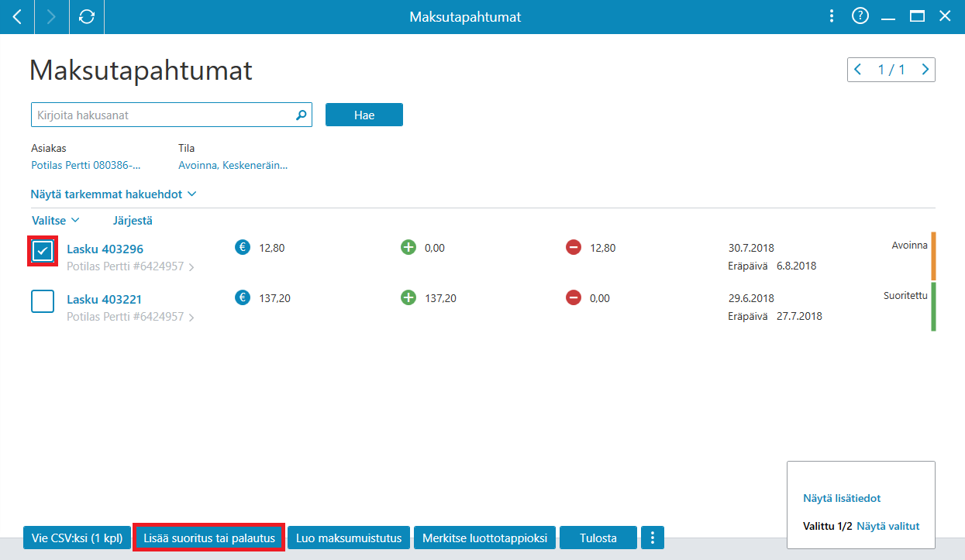This screenshot has width=965, height=560.
Task: Click the 1 / 1 page indicator
Action: pos(891,70)
